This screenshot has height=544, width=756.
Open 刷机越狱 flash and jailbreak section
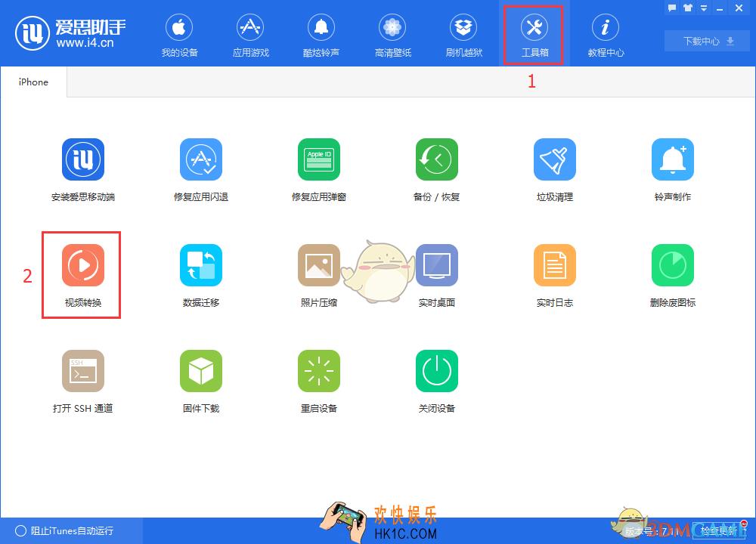pos(464,36)
